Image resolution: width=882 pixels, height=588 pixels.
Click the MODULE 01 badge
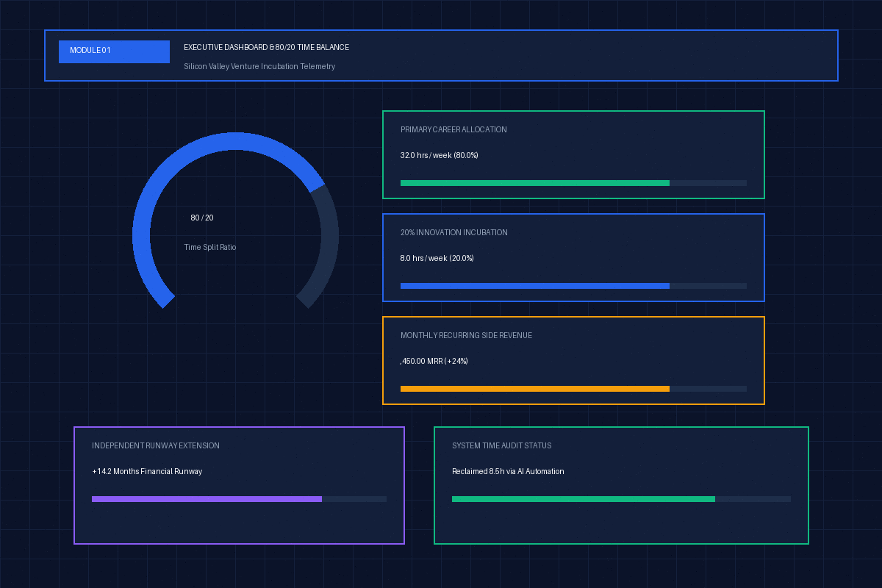(114, 51)
